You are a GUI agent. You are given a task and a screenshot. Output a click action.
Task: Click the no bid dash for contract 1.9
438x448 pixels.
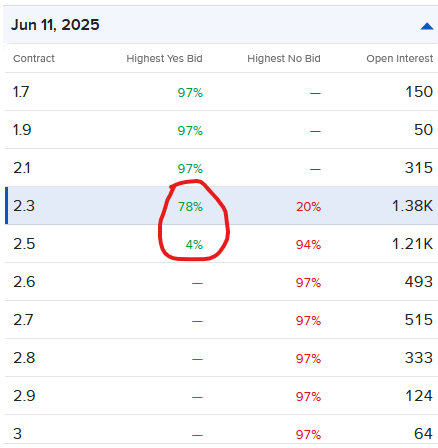[315, 131]
